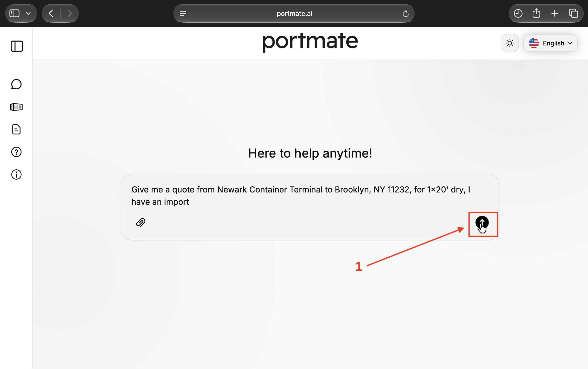Screen dimensions: 588x369
Task: Open the info circle icon in the sidebar
Action: coord(16,174)
